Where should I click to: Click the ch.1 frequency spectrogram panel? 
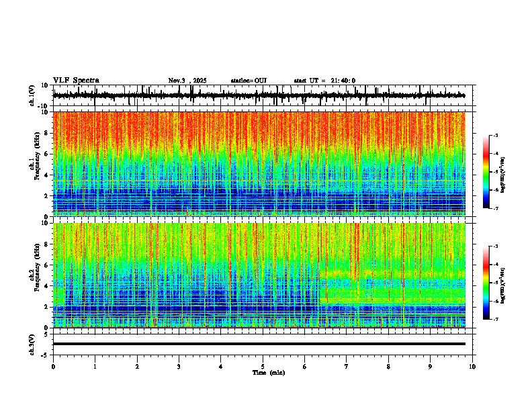click(259, 164)
